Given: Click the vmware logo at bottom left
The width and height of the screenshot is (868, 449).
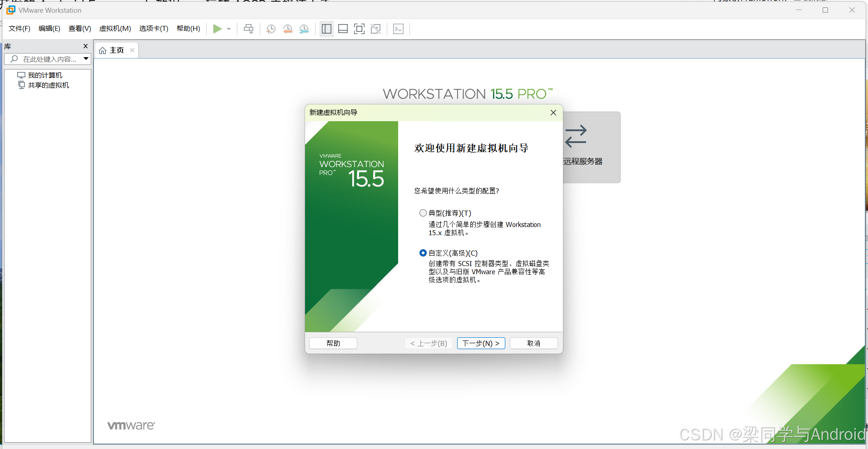Looking at the screenshot, I should (x=131, y=425).
